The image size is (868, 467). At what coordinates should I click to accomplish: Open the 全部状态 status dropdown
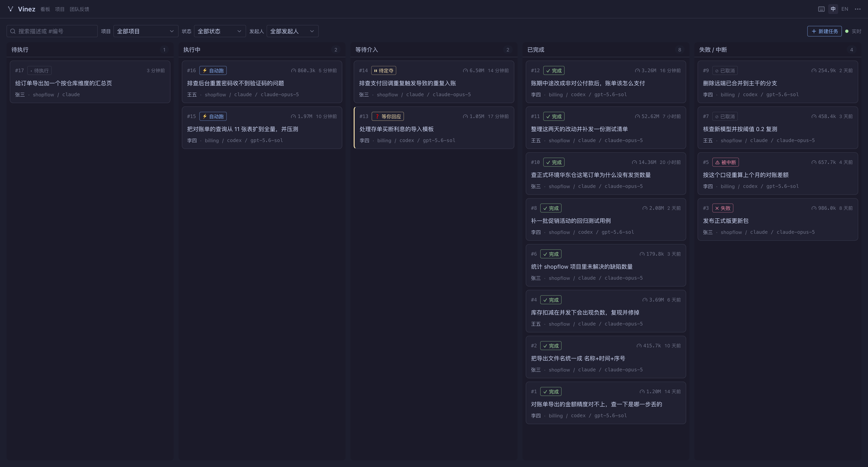(220, 31)
